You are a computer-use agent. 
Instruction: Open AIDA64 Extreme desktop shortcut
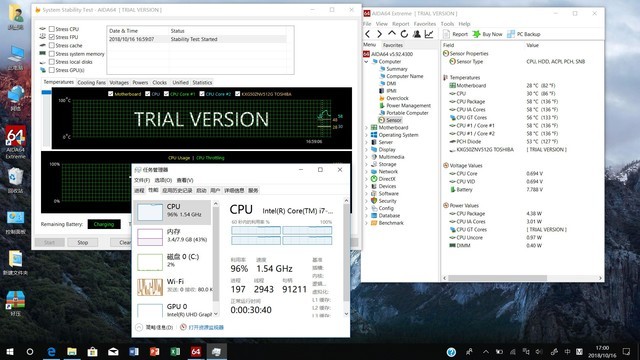tap(16, 142)
